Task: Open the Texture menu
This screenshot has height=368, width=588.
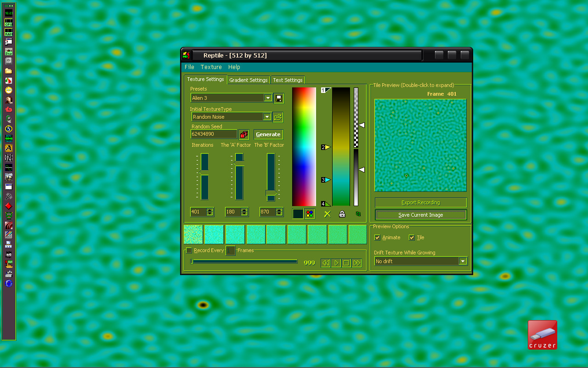Action: (211, 67)
